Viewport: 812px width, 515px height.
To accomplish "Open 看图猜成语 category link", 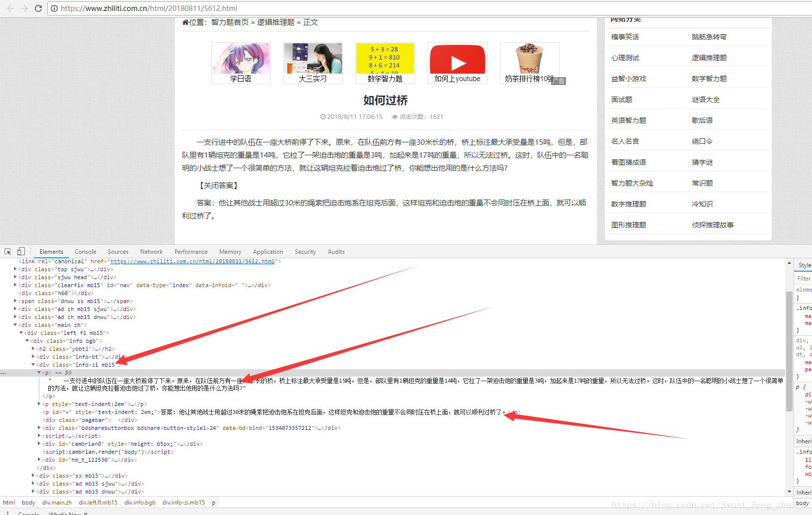I will tap(629, 162).
